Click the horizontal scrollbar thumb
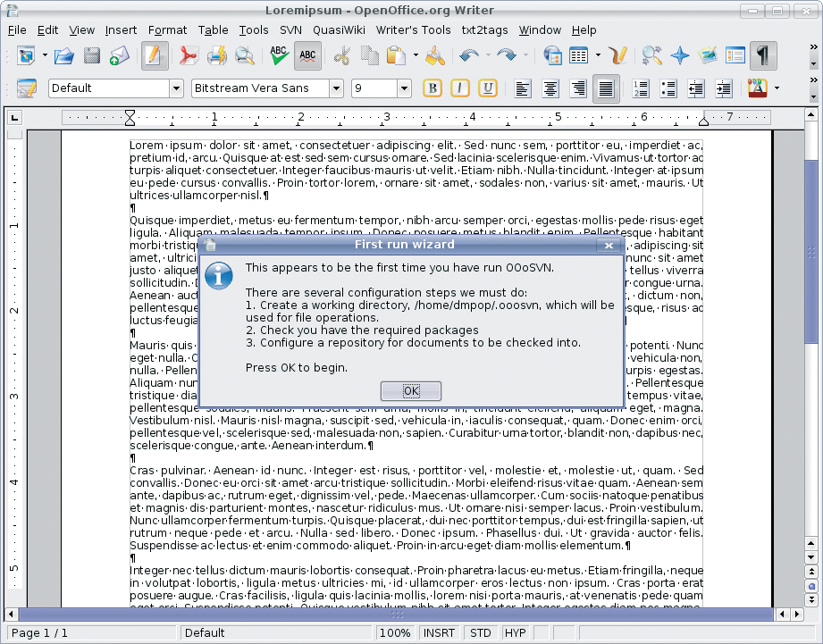This screenshot has height=644, width=823. point(397,614)
